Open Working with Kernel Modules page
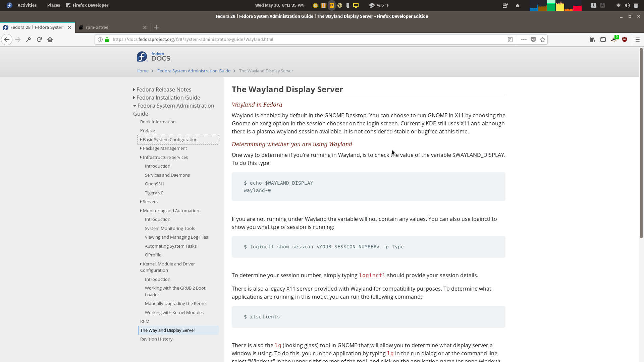 (174, 312)
